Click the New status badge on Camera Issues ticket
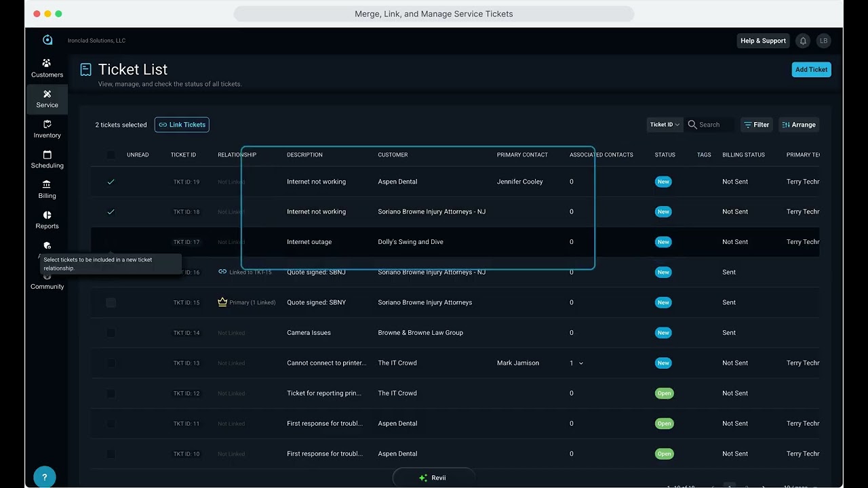Viewport: 868px width, 488px height. [663, 333]
